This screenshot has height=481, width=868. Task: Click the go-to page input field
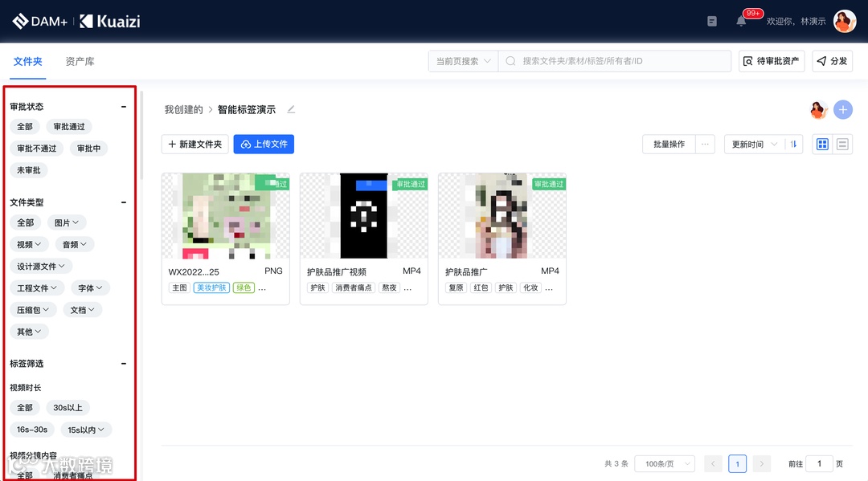(x=819, y=464)
